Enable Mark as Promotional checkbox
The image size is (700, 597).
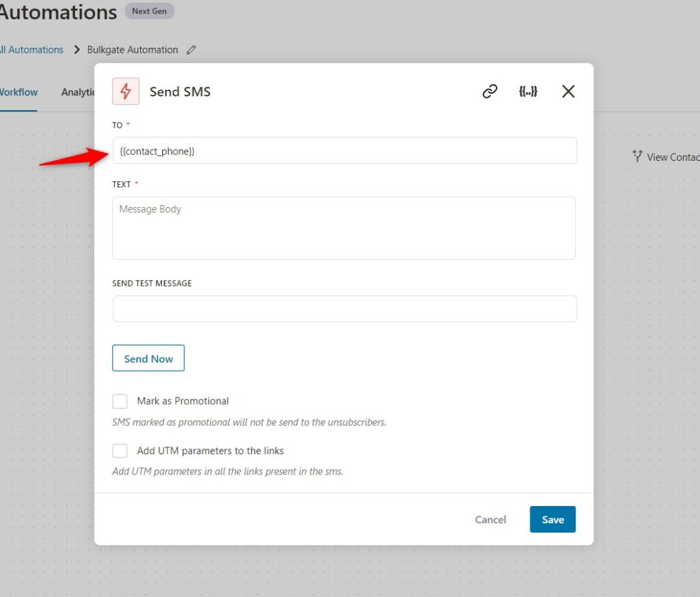click(120, 401)
